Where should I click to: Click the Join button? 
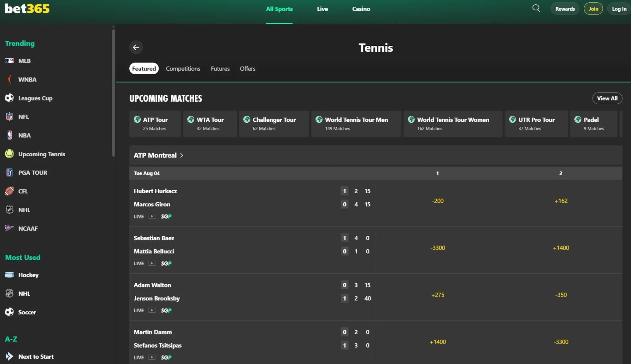[593, 9]
